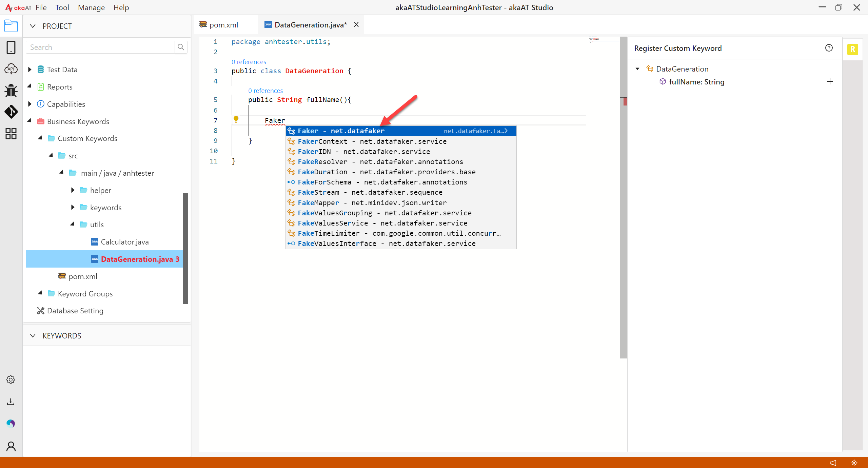
Task: Click the download icon in sidebar
Action: 11,402
